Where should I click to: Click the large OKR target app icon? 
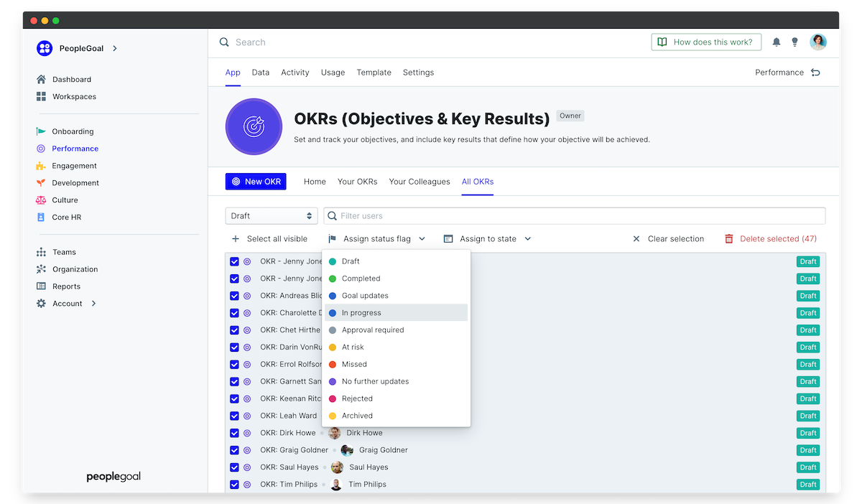(x=254, y=127)
